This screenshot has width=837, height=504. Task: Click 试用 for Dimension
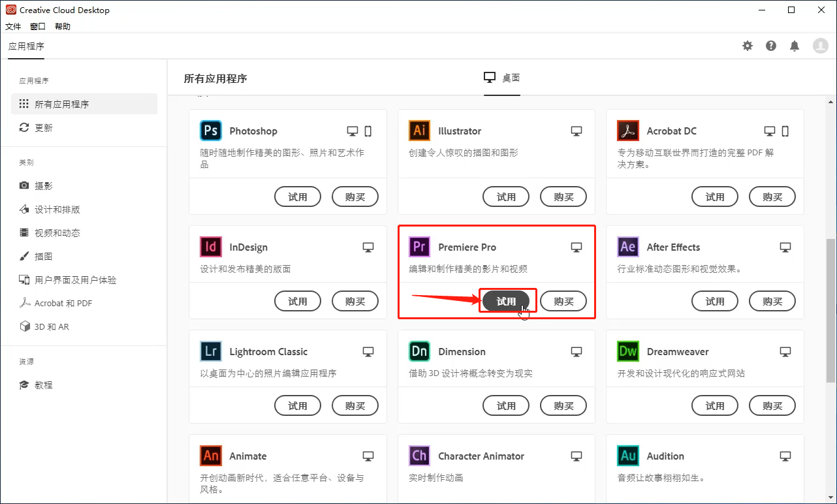click(x=506, y=405)
